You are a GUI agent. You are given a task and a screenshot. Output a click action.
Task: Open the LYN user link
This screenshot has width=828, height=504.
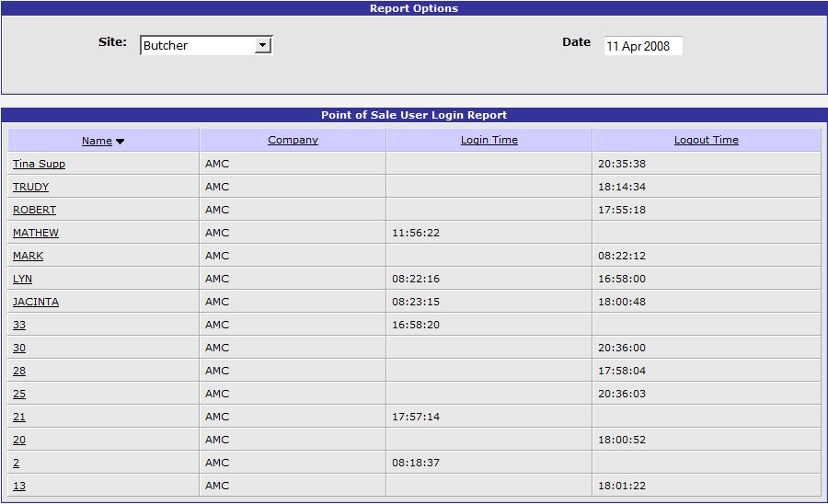coord(22,279)
